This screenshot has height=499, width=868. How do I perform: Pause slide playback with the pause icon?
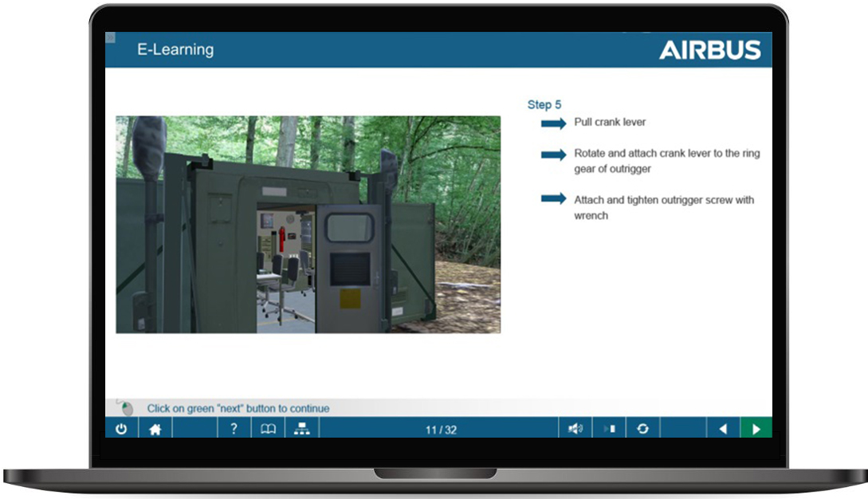point(611,429)
